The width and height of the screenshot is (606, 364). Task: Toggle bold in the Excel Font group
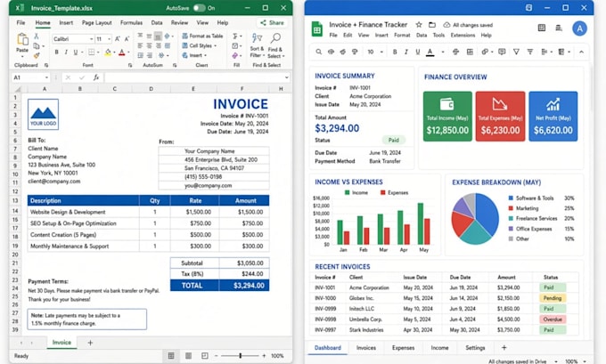tap(57, 53)
